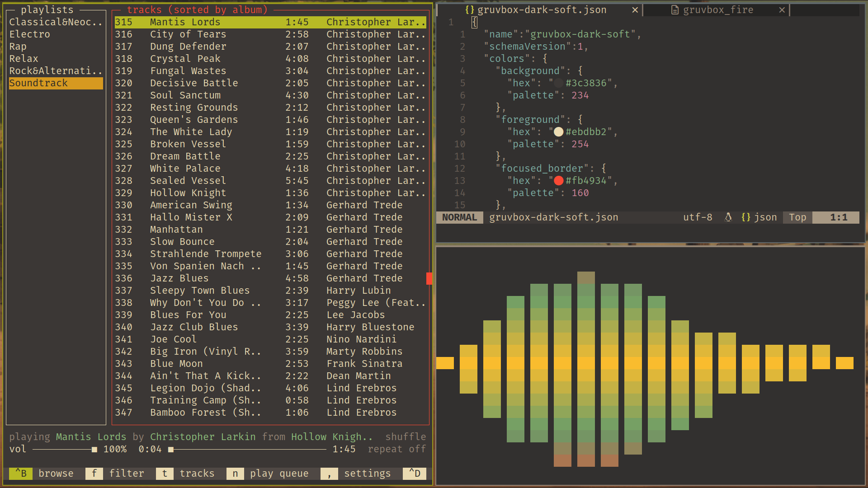Click the ^B keybind icon beside browse
Viewport: 868px width, 488px height.
pos(20,474)
